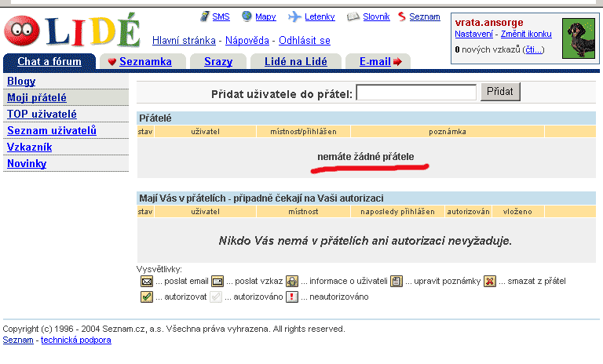The image size is (603, 364).
Task: Click the Letenky airplane icon
Action: click(295, 16)
